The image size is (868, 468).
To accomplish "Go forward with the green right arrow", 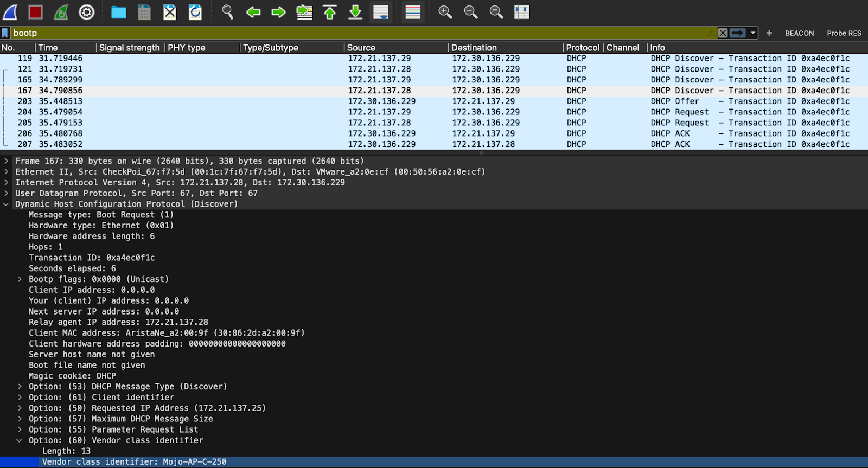I will (279, 12).
